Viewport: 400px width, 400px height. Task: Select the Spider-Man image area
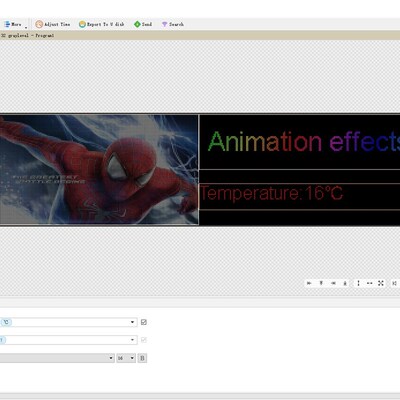99,170
